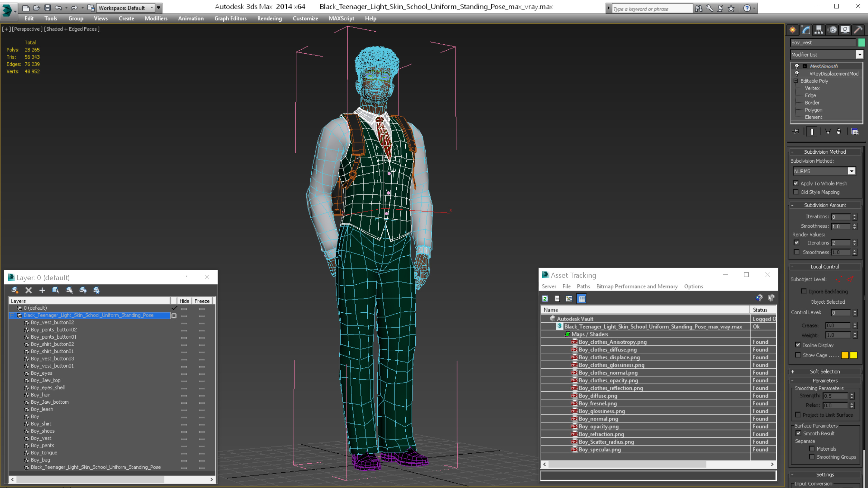Enable Render Values Smoothness checkbox
This screenshot has height=488, width=868.
tap(797, 252)
